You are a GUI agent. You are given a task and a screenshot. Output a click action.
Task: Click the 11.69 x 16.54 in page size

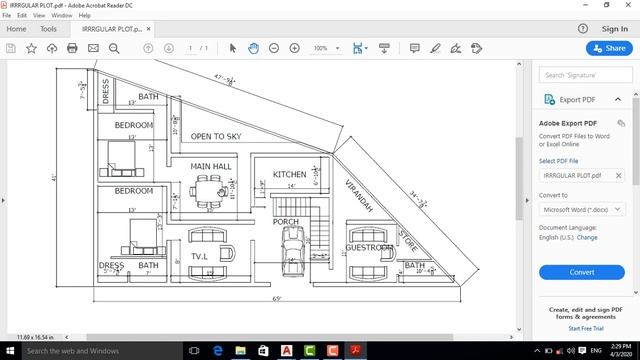click(x=35, y=338)
